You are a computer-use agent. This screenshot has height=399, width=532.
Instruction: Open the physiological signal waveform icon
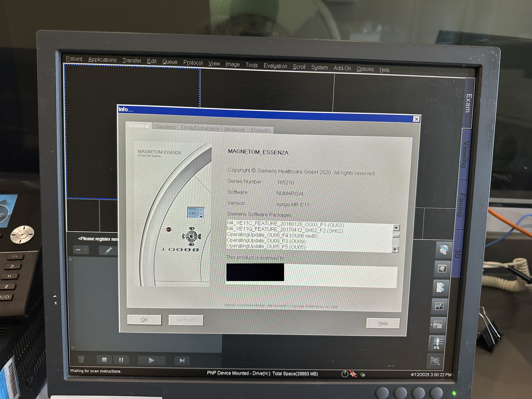click(439, 306)
